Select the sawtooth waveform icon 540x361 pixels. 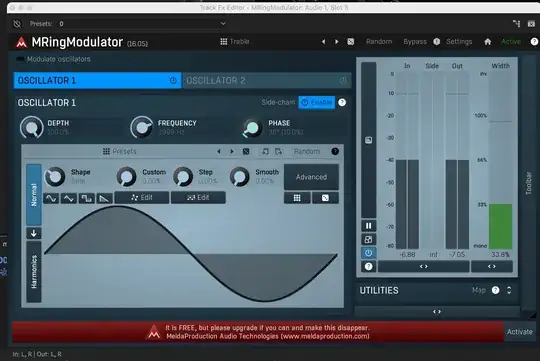[x=104, y=198]
